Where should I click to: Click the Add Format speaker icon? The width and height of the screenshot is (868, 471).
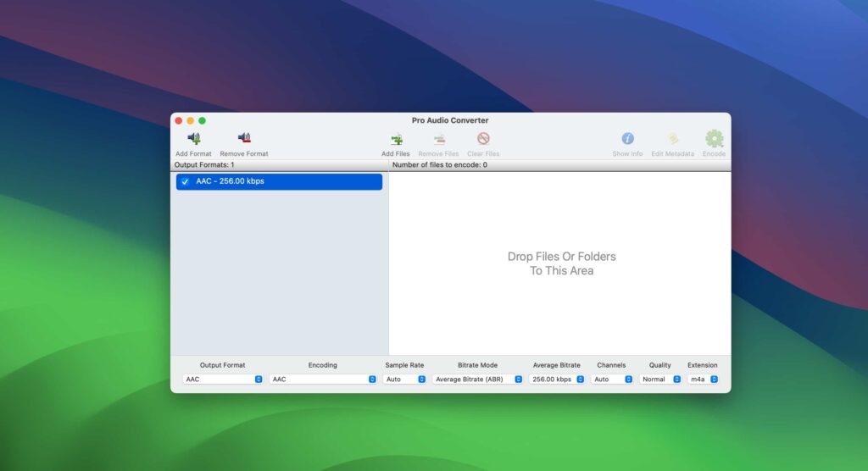[x=193, y=138]
